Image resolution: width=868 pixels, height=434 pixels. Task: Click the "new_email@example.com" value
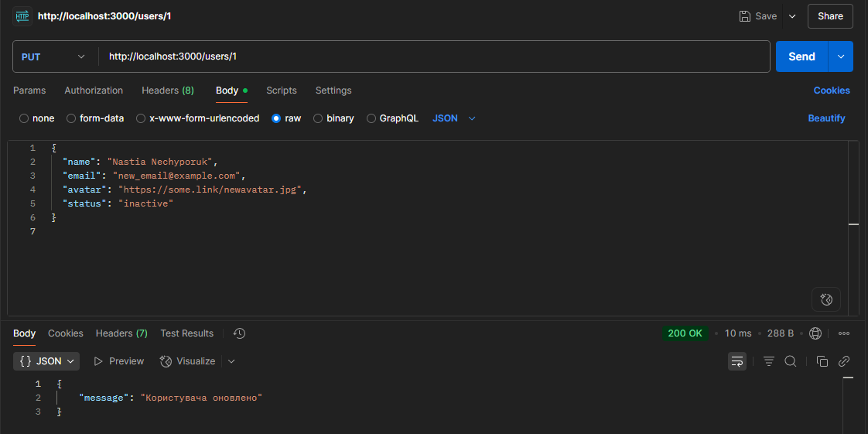[x=176, y=176]
